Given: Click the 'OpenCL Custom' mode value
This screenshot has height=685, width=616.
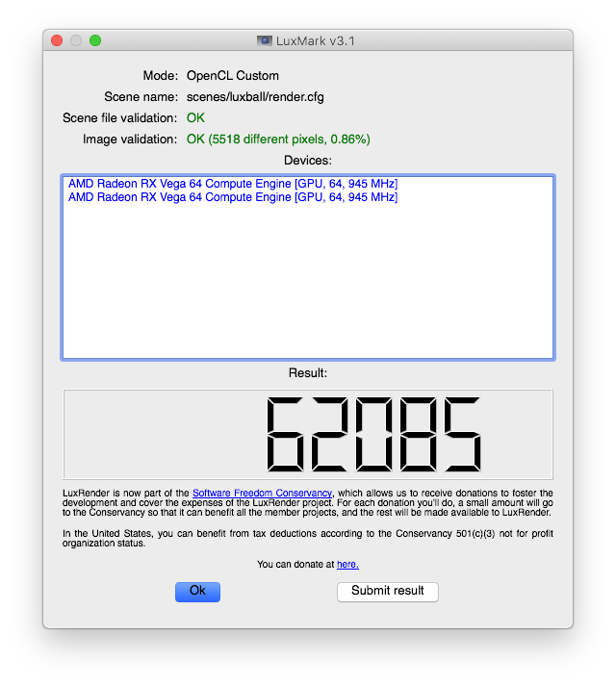Looking at the screenshot, I should tap(233, 76).
